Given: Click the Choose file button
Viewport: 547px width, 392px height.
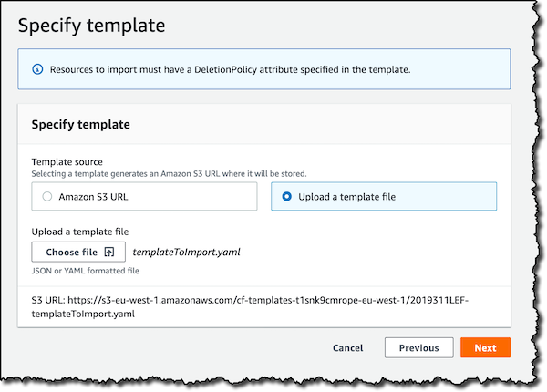Looking at the screenshot, I should [78, 252].
